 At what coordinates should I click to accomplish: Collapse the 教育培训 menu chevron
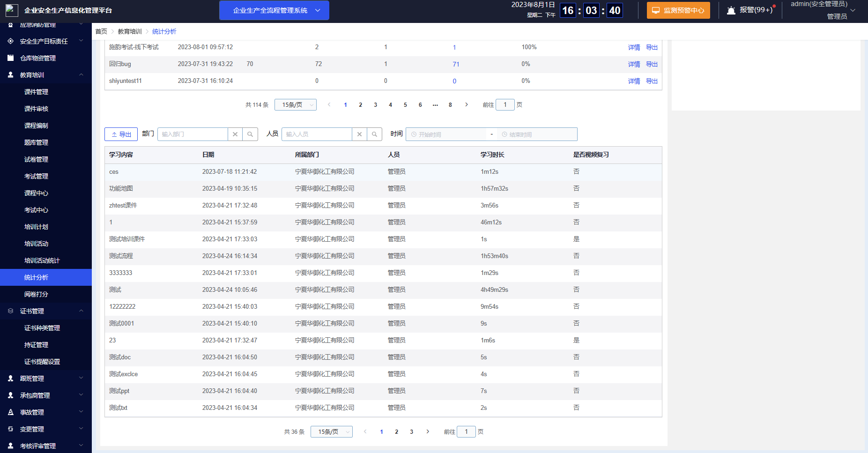(x=81, y=75)
